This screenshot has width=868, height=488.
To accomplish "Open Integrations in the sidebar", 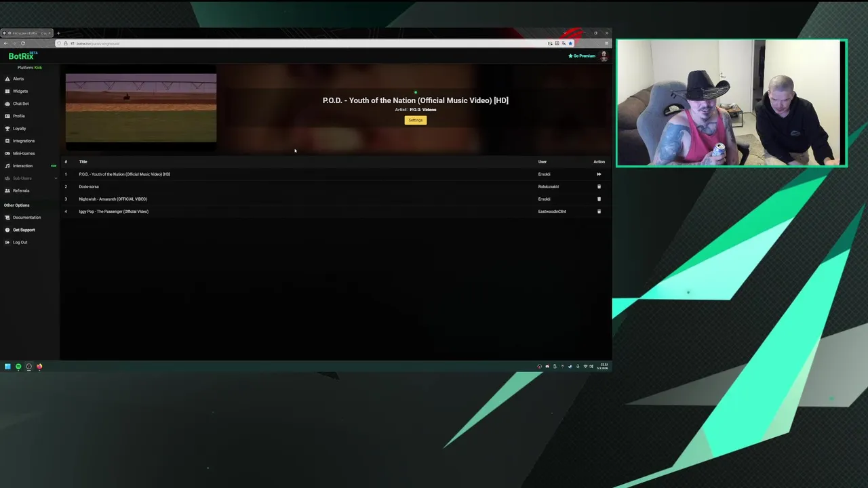I will click(23, 141).
